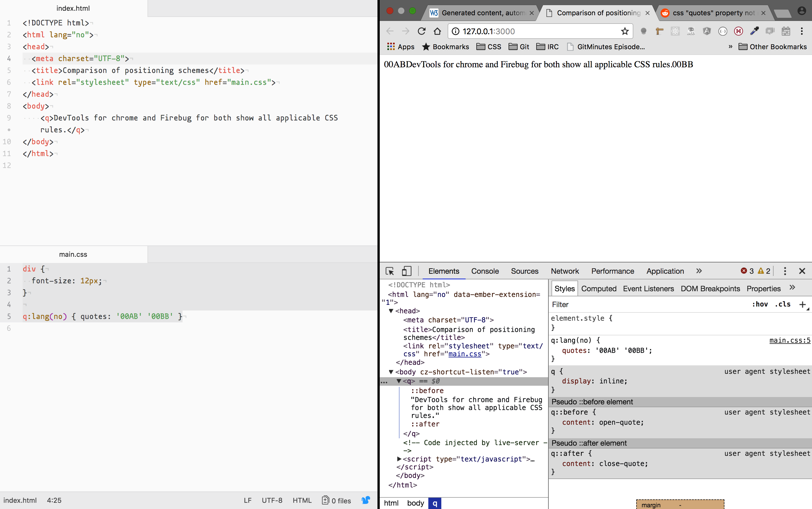Select the inspect element tool in DevTools
Image resolution: width=812 pixels, height=509 pixels.
pyautogui.click(x=390, y=271)
